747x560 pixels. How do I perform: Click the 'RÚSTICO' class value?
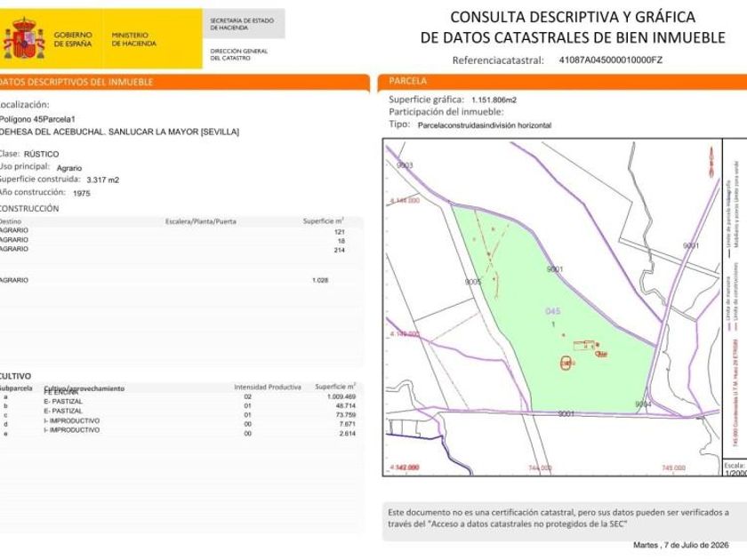42,155
